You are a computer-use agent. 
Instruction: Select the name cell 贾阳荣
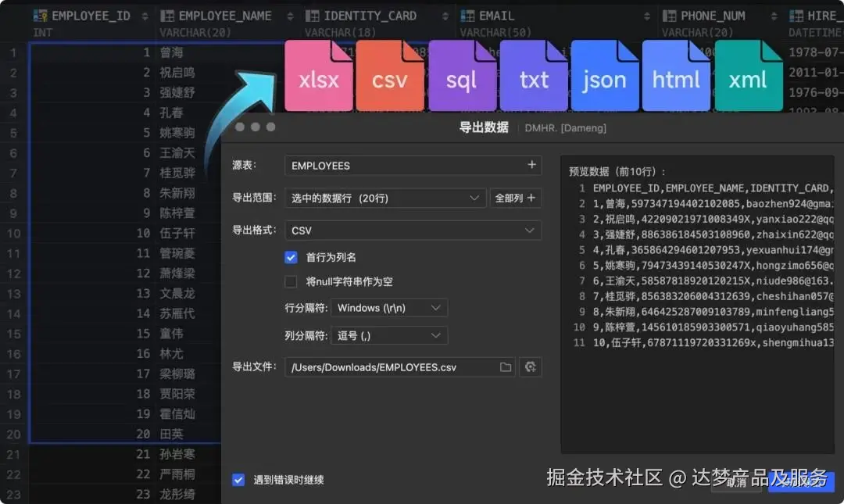[x=177, y=394]
